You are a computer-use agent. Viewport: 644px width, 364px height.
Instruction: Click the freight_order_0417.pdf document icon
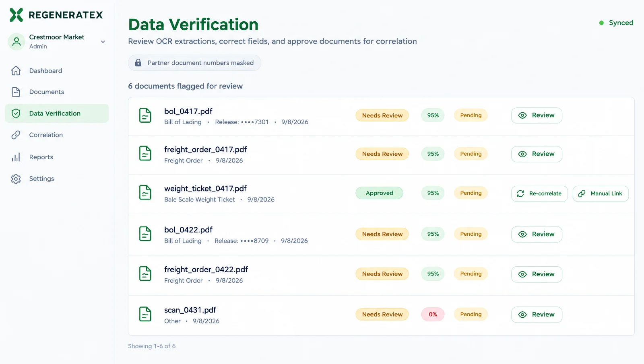tap(145, 154)
